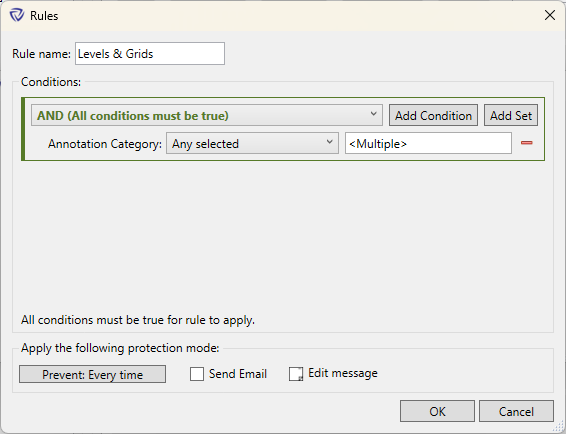Click the Add Condition button
Screen dimensions: 566x434
coord(433,116)
